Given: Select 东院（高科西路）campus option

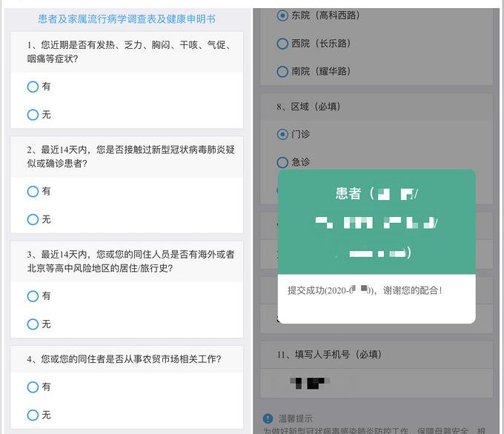Looking at the screenshot, I should (x=282, y=16).
